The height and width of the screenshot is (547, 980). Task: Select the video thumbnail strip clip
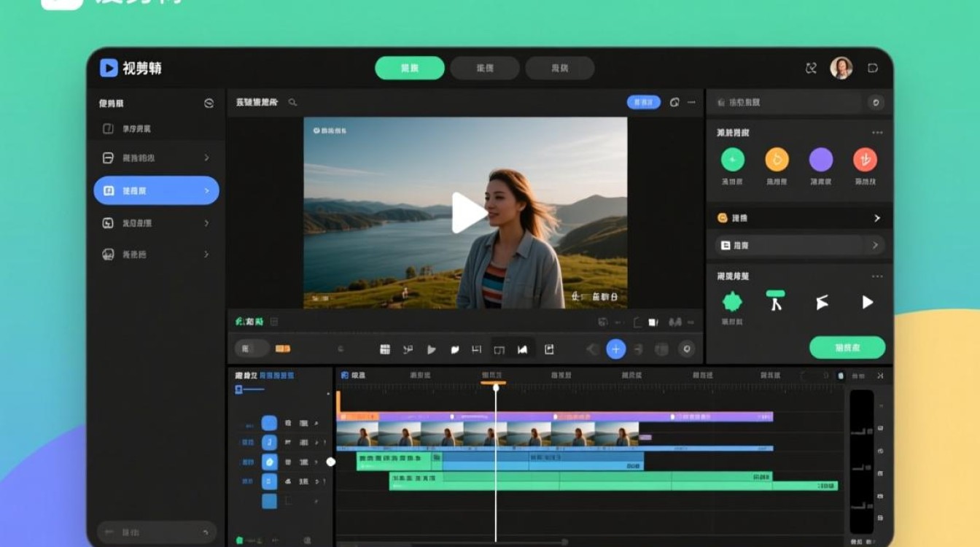click(487, 434)
